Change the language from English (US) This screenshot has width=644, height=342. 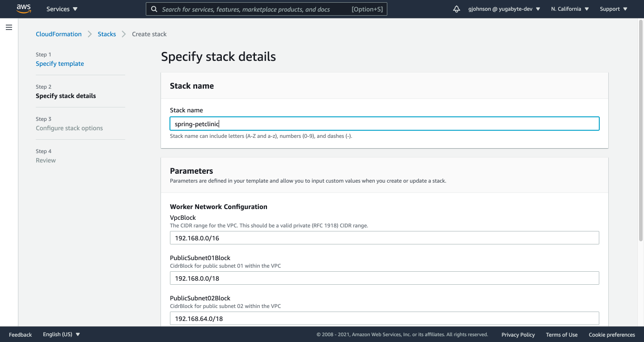point(61,334)
